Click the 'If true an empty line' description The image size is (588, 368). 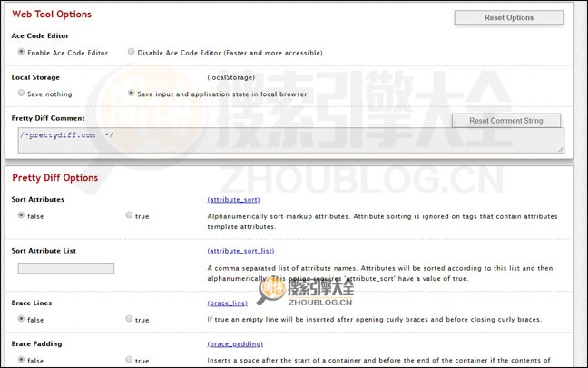(x=375, y=320)
